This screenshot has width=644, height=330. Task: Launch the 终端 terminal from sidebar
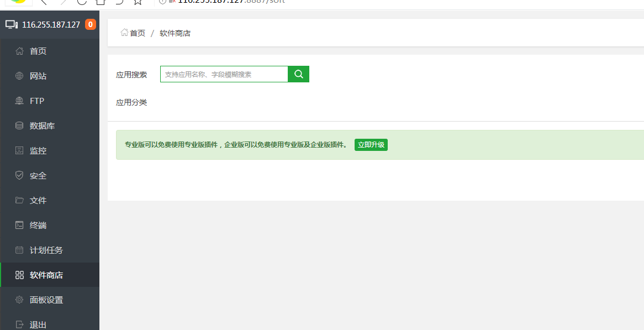point(38,226)
